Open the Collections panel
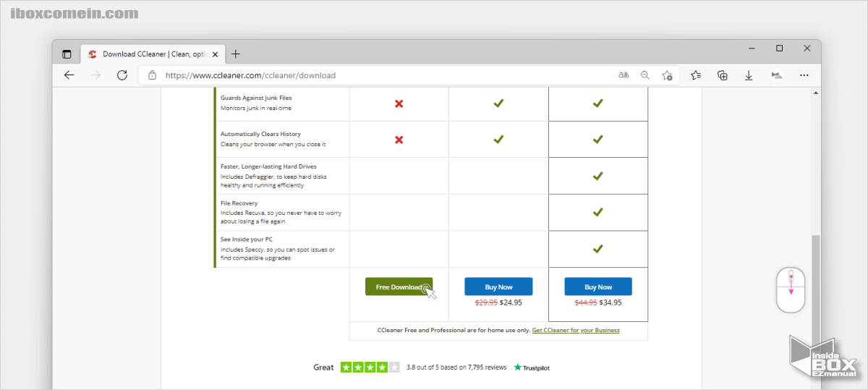This screenshot has height=390, width=868. pyautogui.click(x=722, y=75)
